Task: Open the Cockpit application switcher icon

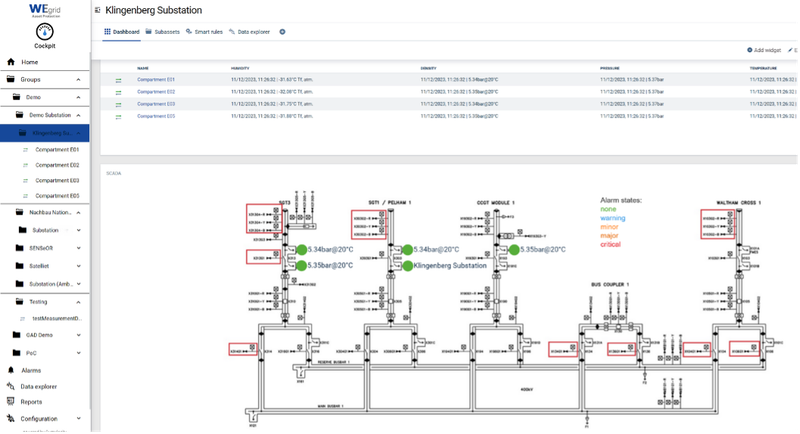Action: coord(45,32)
